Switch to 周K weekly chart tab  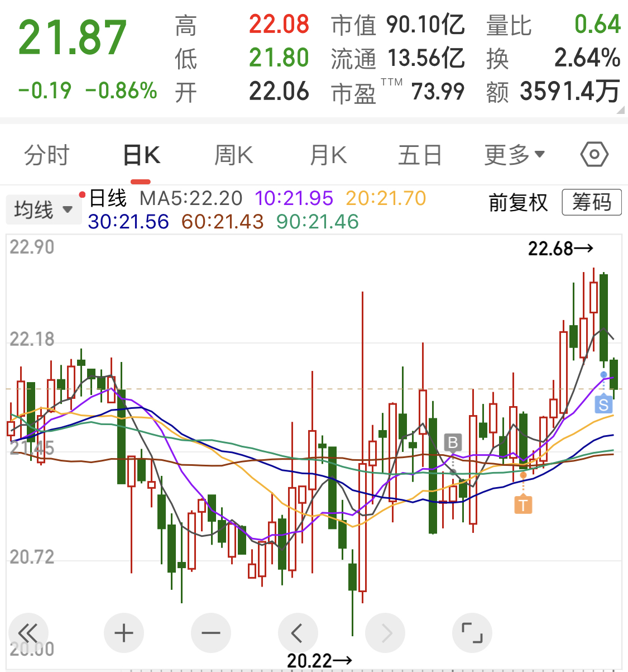pyautogui.click(x=234, y=155)
